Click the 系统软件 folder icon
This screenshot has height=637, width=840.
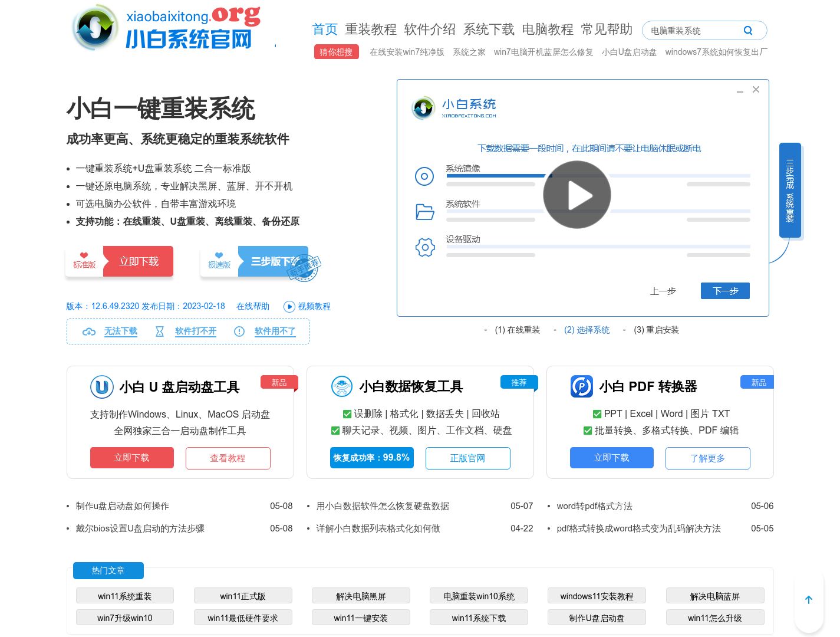[x=424, y=212]
